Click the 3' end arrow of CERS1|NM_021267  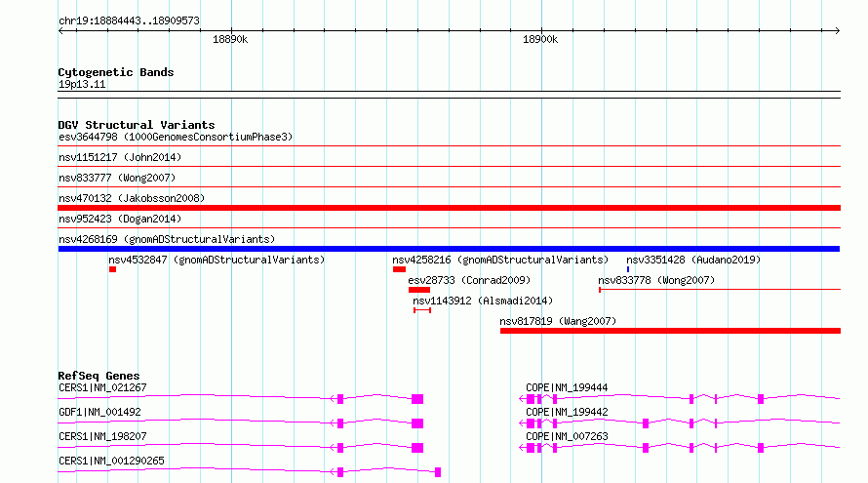pos(334,399)
